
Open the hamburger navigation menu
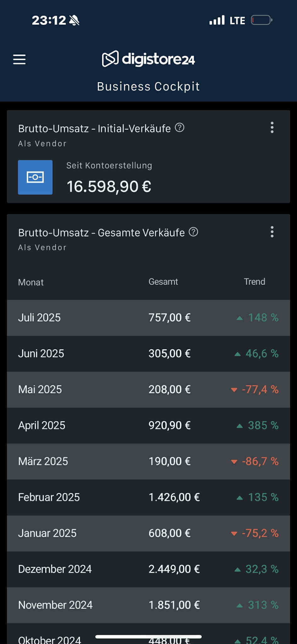(x=19, y=59)
